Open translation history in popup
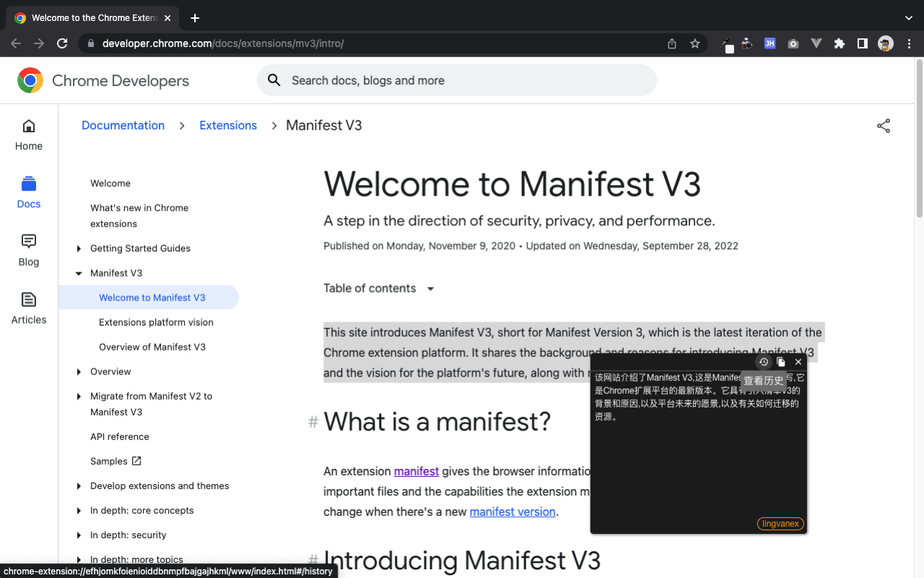924x578 pixels. click(x=764, y=362)
